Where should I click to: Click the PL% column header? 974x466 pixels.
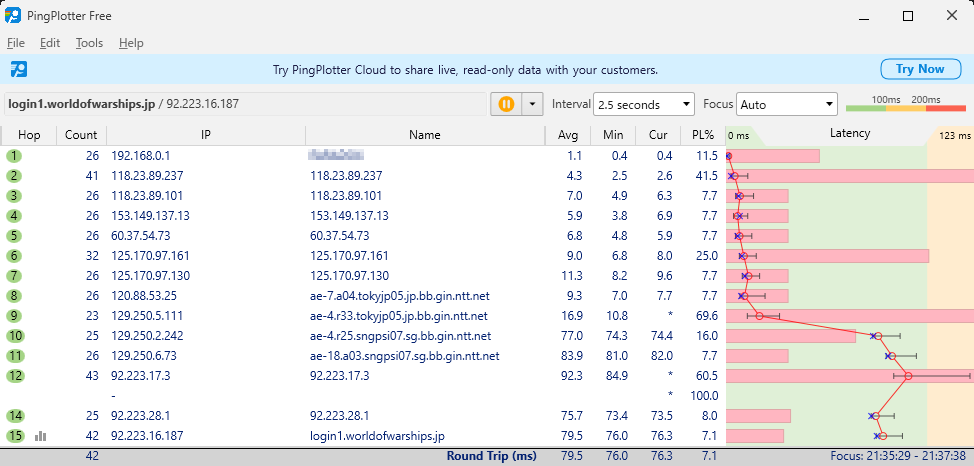point(703,135)
